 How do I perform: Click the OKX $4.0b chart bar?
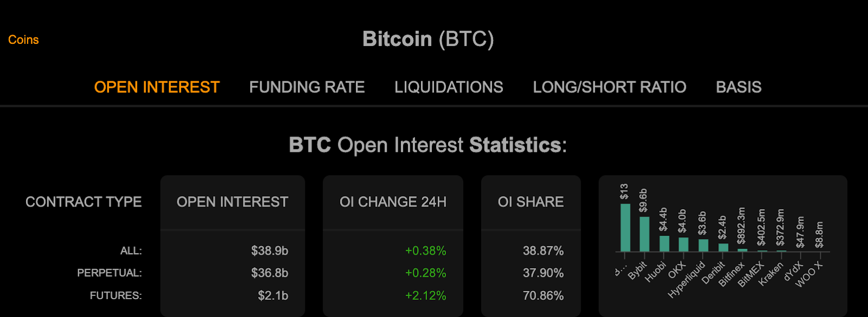pyautogui.click(x=684, y=244)
